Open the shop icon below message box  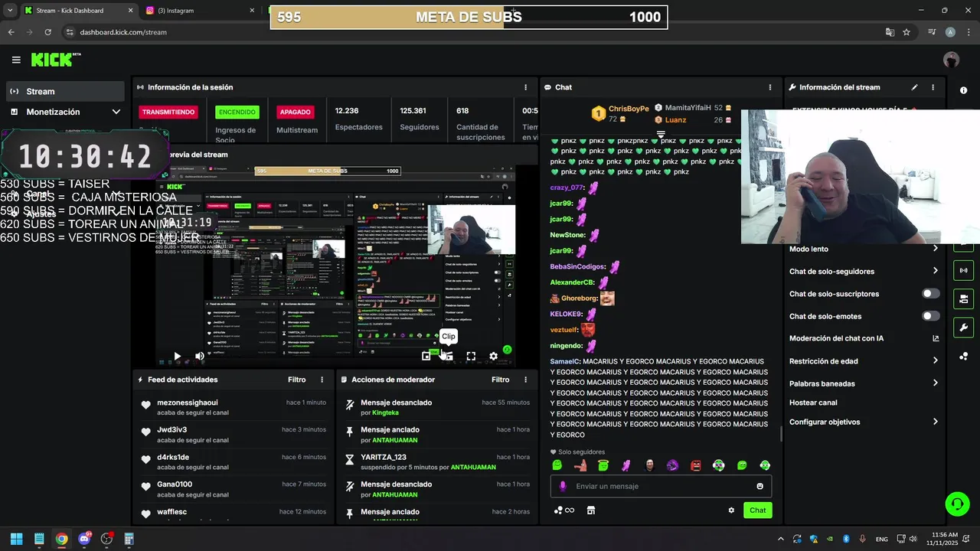(590, 510)
